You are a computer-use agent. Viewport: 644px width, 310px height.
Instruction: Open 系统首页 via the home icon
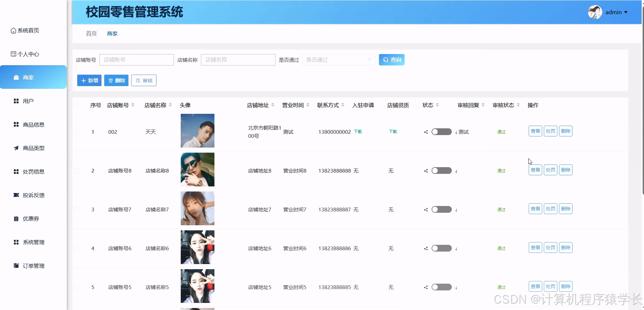click(x=13, y=30)
